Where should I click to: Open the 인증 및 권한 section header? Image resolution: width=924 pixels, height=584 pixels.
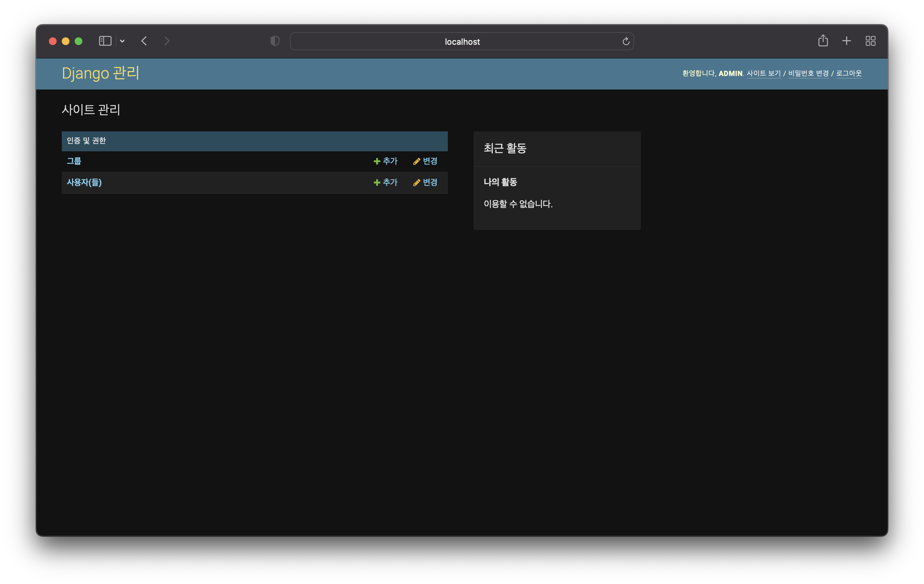(x=86, y=141)
